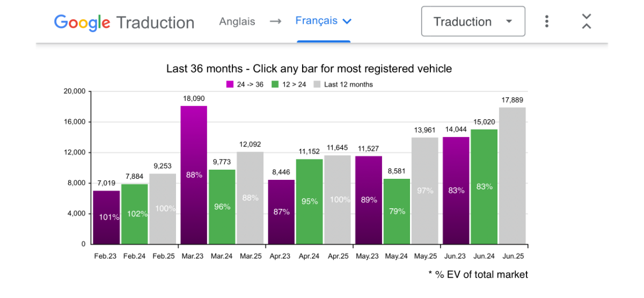
Task: Collapse the Google Translate banner
Action: click(587, 21)
